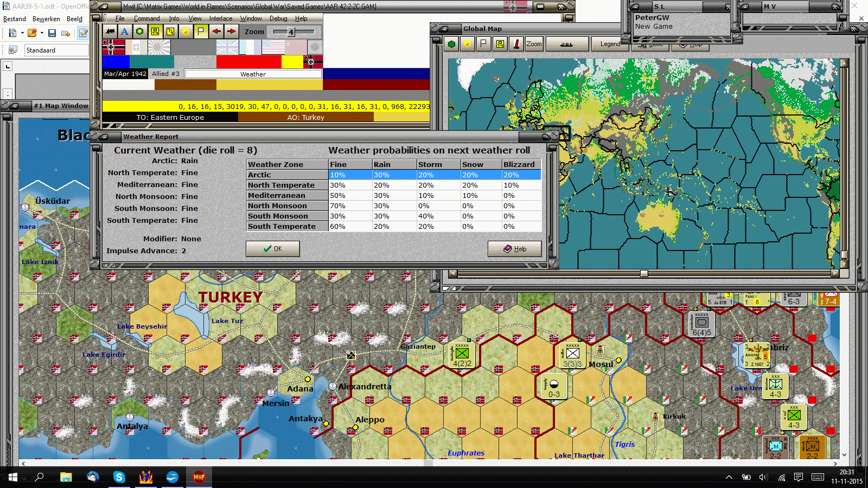Click the Legend button in Global Map
Image resolution: width=868 pixels, height=488 pixels.
(610, 44)
